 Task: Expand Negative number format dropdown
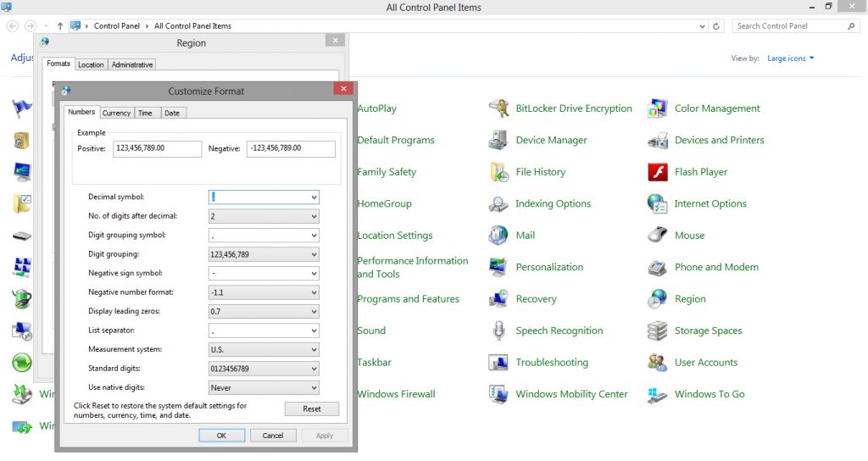click(314, 292)
